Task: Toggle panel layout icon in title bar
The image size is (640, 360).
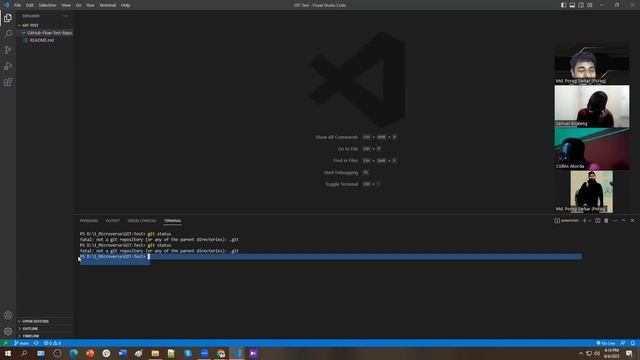Action: [572, 5]
